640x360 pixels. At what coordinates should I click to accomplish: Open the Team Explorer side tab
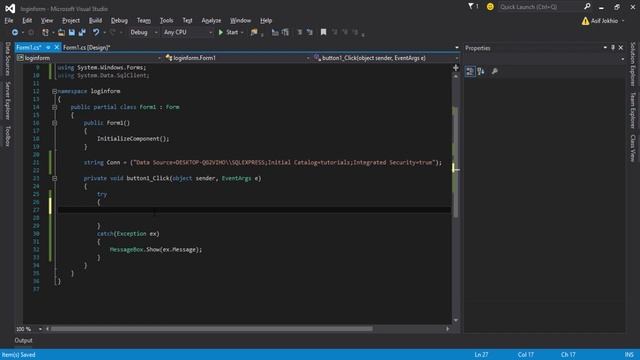(633, 111)
